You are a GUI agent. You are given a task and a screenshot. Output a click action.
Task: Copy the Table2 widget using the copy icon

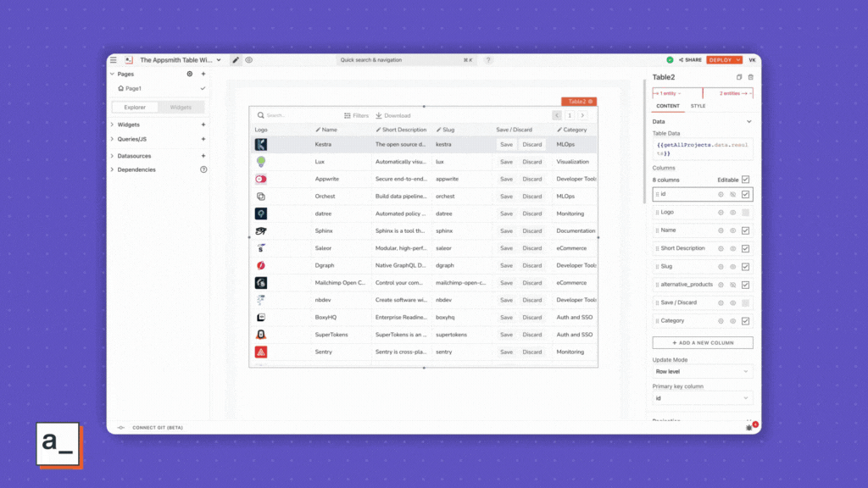739,77
